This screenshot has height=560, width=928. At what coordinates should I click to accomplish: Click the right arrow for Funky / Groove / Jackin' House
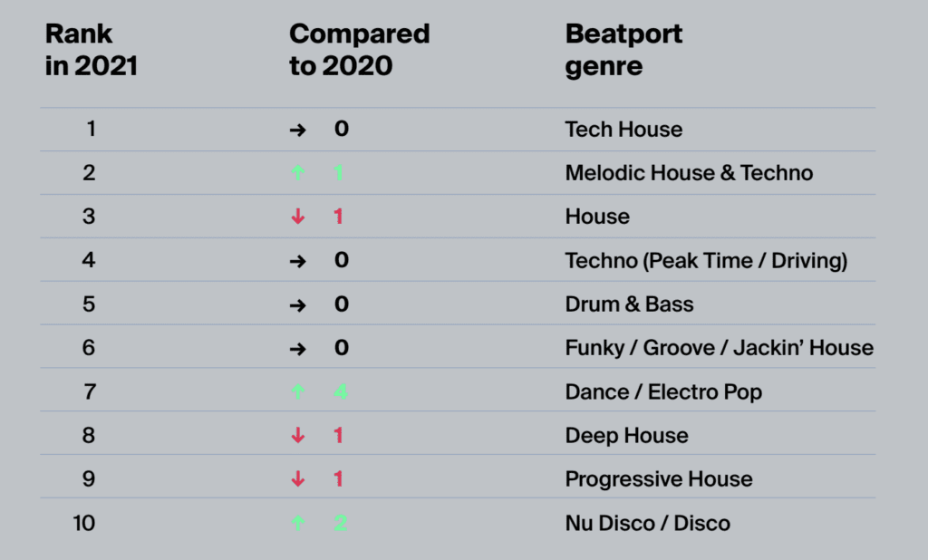tap(297, 348)
